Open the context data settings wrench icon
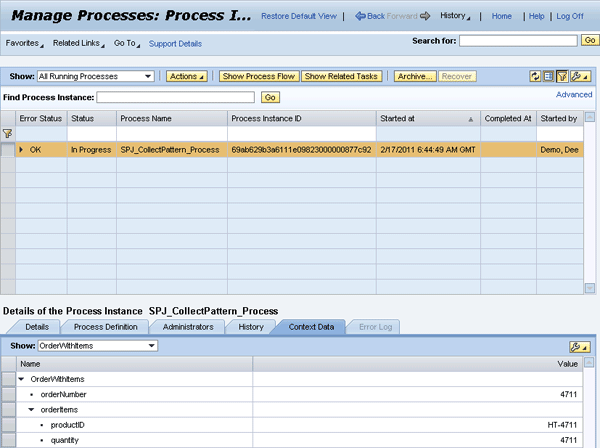600x448 pixels. click(x=579, y=346)
